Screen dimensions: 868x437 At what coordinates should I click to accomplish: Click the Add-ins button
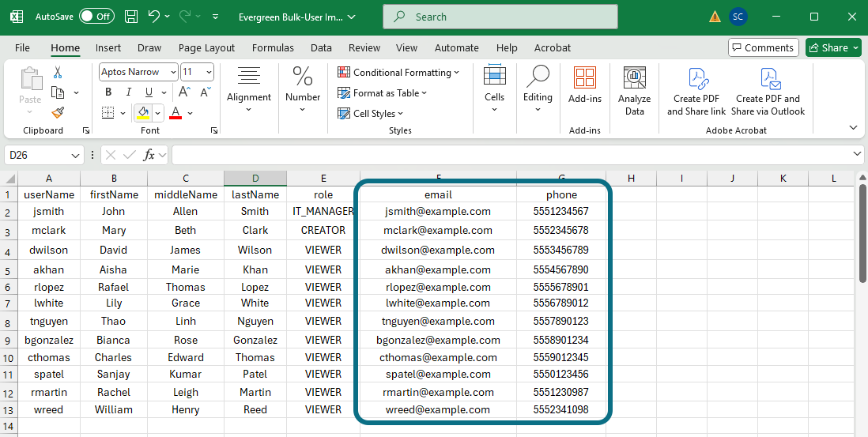click(584, 85)
